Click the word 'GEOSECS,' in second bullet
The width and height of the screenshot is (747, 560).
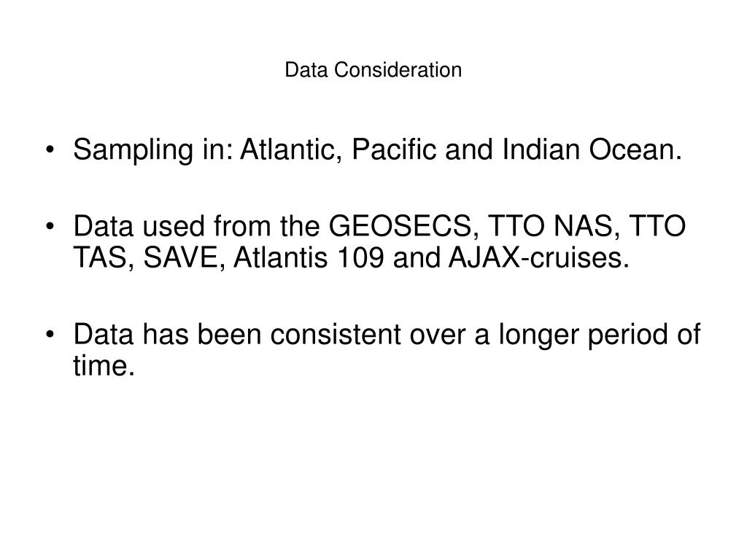(x=404, y=226)
